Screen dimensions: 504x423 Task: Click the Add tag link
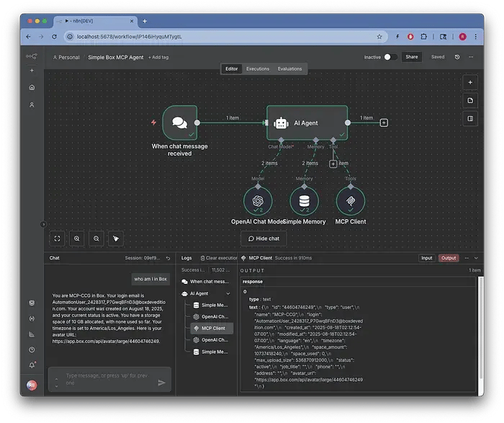coord(158,57)
